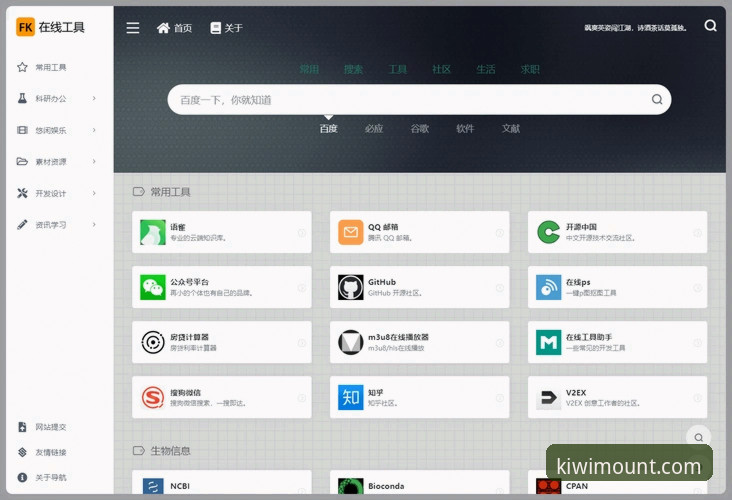Choose 软件 as search engine
The width and height of the screenshot is (732, 500).
tap(465, 128)
